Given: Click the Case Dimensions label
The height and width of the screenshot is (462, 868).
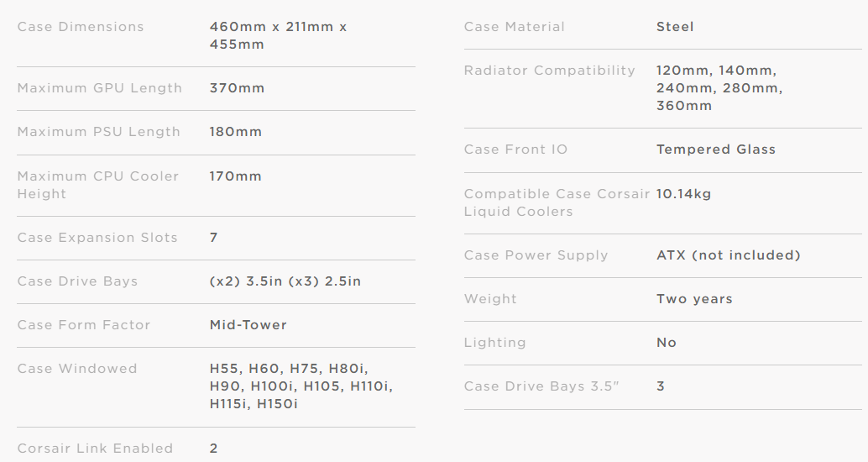Looking at the screenshot, I should pos(81,27).
